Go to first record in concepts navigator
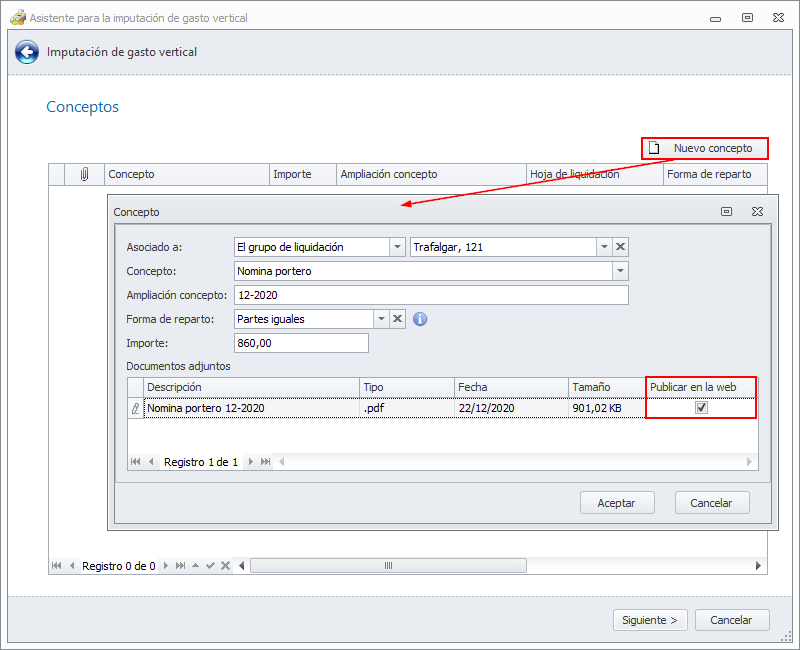The height and width of the screenshot is (650, 800). 57,565
